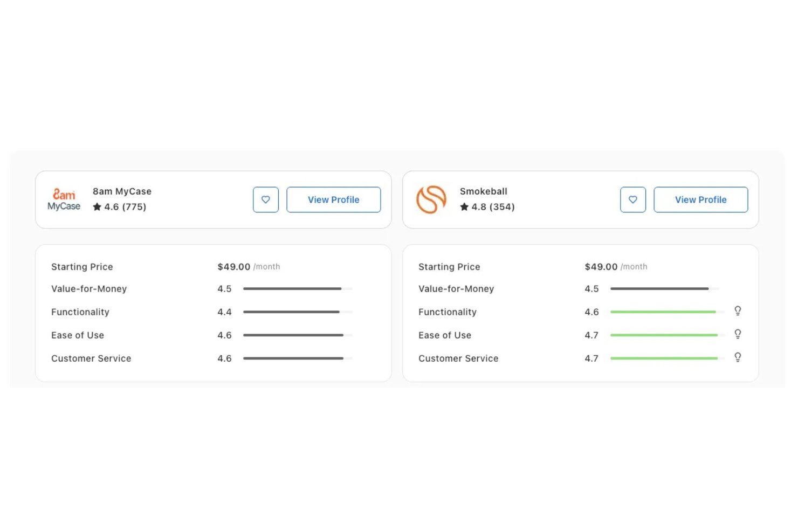798x532 pixels.
Task: Click the lightbulb icon for Smokeball Customer Service
Action: (738, 357)
